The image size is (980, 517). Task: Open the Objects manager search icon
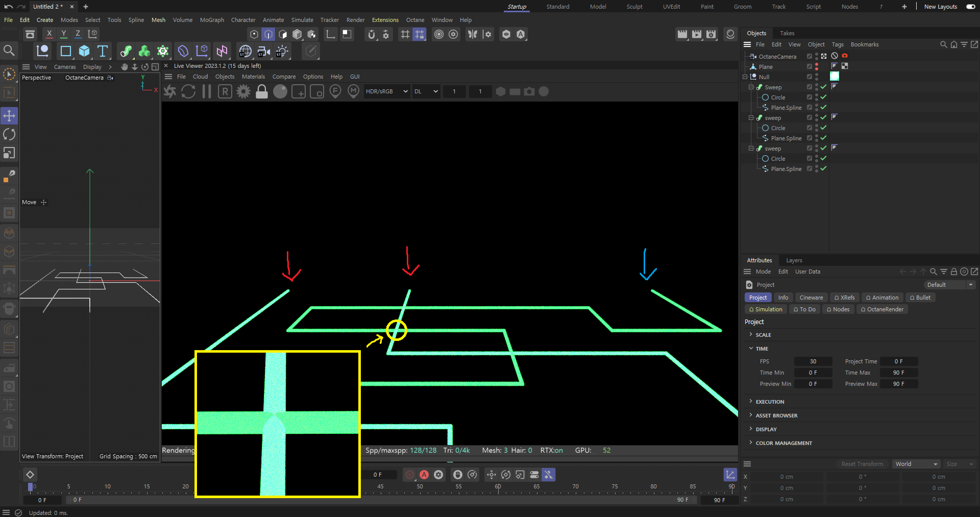click(x=943, y=44)
